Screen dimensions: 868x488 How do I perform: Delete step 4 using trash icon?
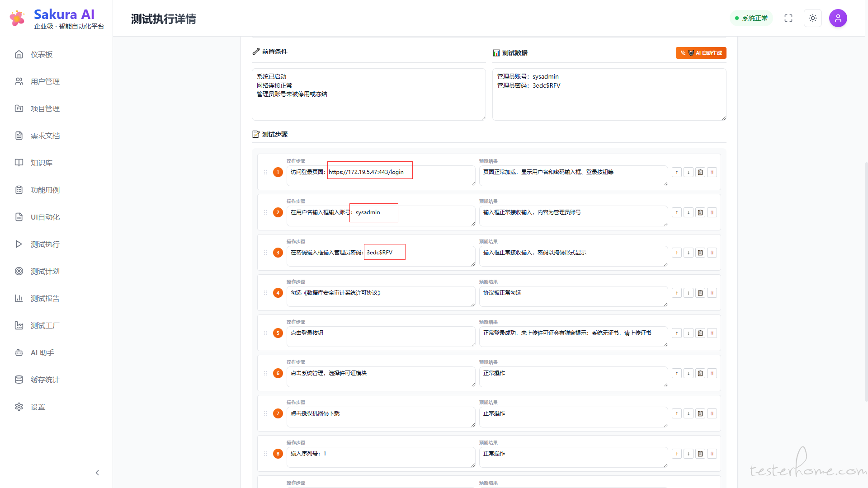pyautogui.click(x=712, y=293)
